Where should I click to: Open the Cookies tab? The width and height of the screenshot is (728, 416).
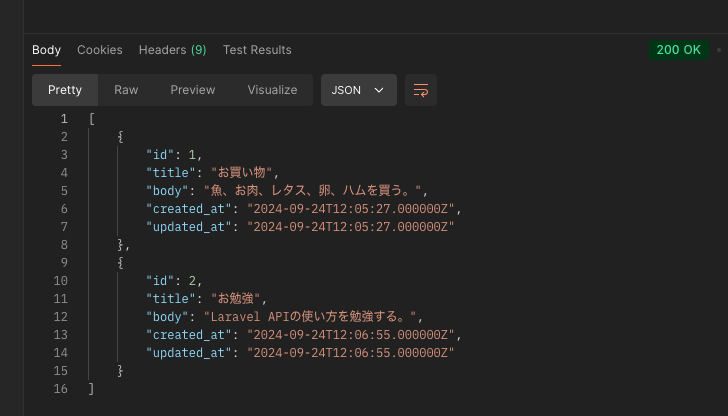[100, 50]
